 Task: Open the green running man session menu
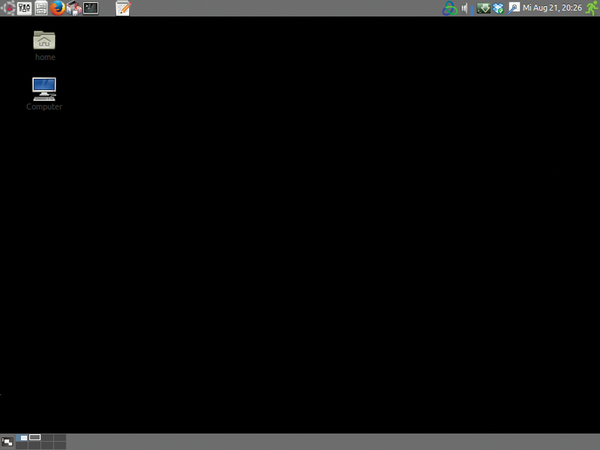(592, 8)
